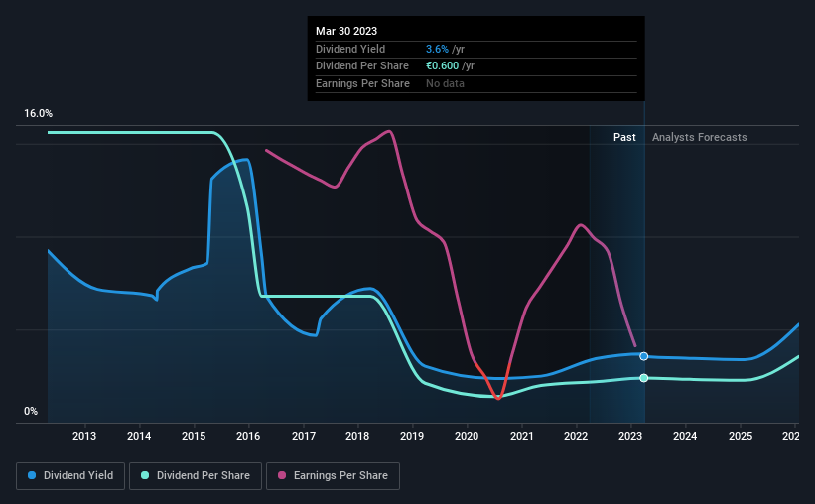Click the tooltip Dividend Yield row label
Viewport: 815px width, 504px height.
pyautogui.click(x=350, y=49)
